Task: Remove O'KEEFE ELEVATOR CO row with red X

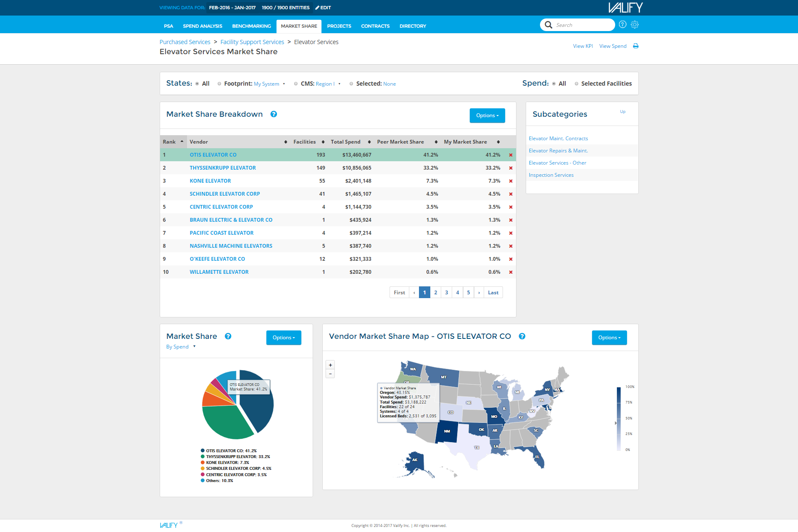Action: click(511, 259)
